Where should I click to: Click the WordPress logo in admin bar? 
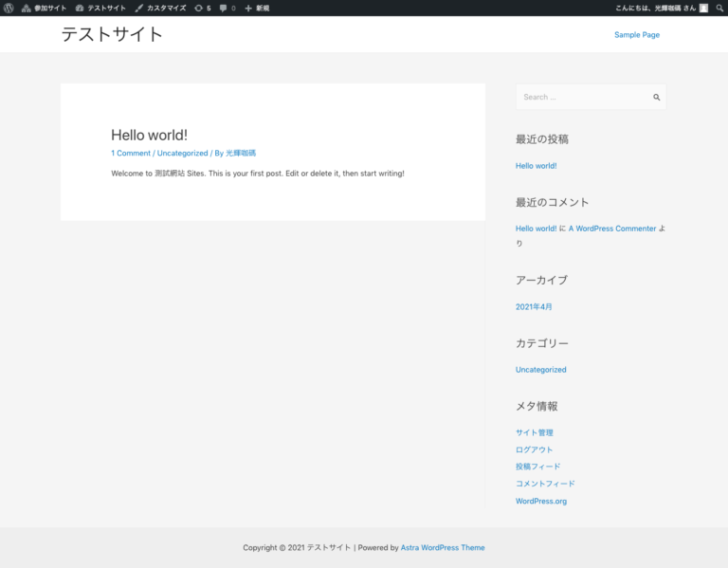pyautogui.click(x=9, y=8)
